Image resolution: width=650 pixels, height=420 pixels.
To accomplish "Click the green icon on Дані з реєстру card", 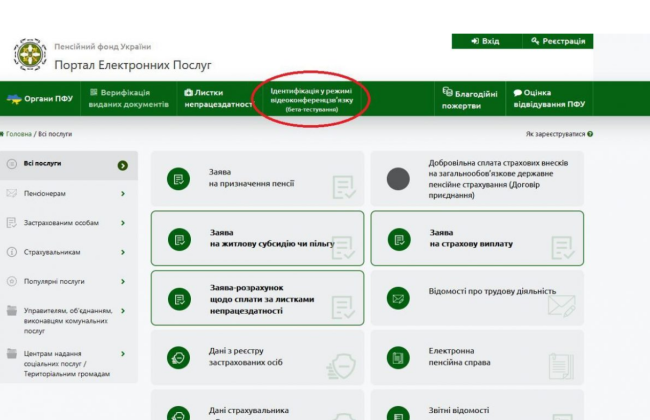I will click(178, 358).
